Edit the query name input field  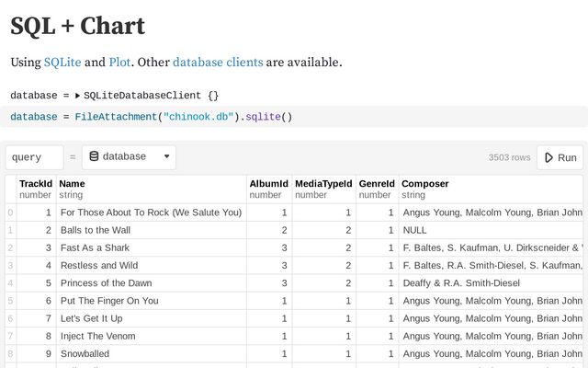[35, 157]
